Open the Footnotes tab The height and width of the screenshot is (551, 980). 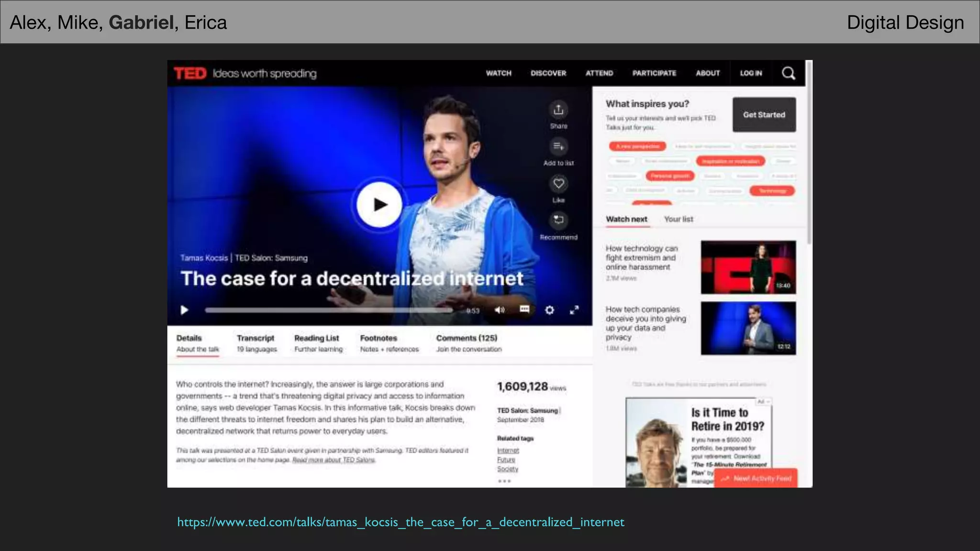[x=389, y=343]
